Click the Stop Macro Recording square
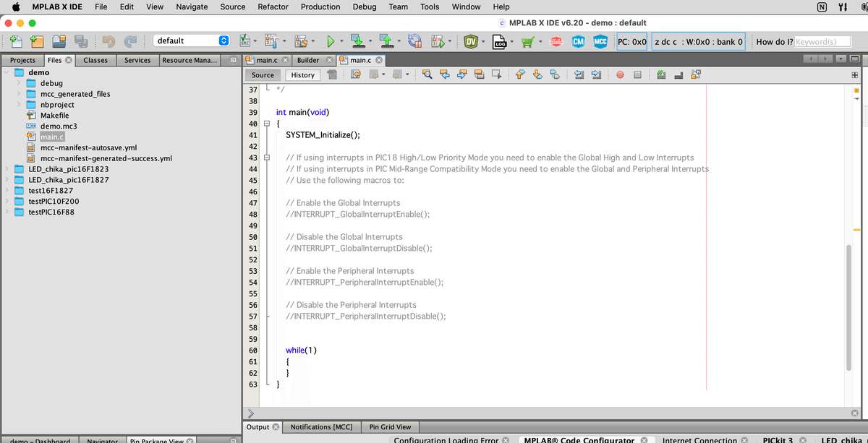 click(638, 74)
